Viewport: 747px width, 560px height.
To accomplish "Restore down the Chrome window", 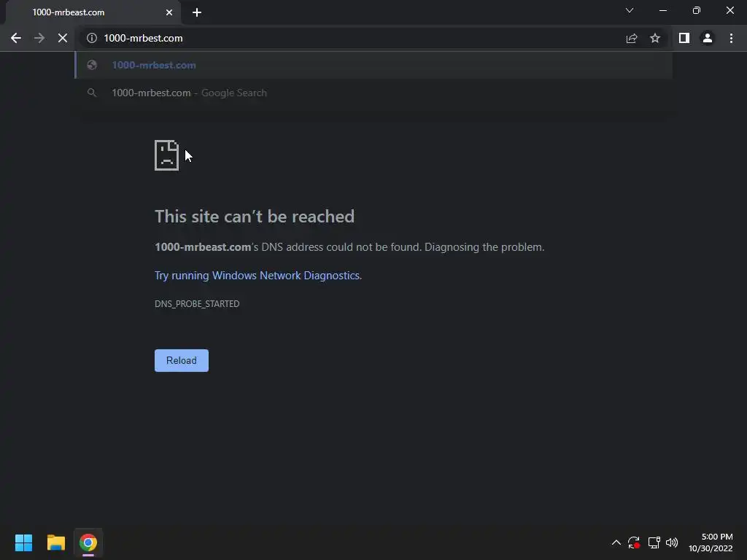I will (697, 10).
